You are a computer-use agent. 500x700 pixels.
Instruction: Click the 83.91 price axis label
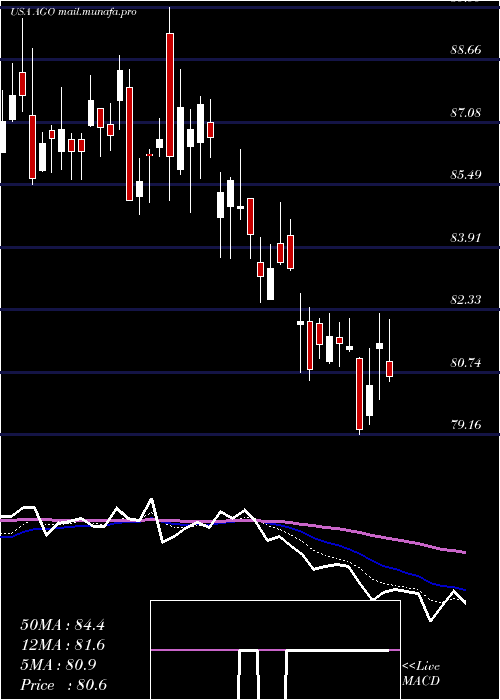466,237
